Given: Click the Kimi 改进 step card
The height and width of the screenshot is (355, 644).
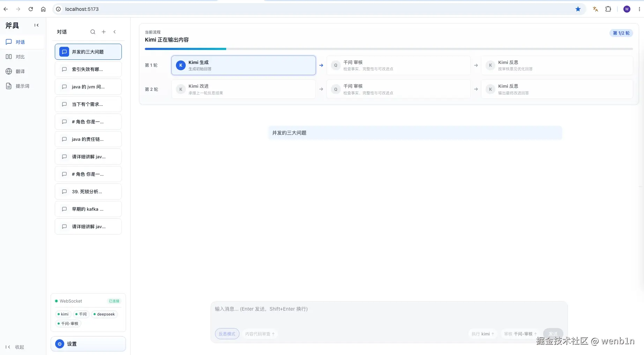Looking at the screenshot, I should 244,89.
